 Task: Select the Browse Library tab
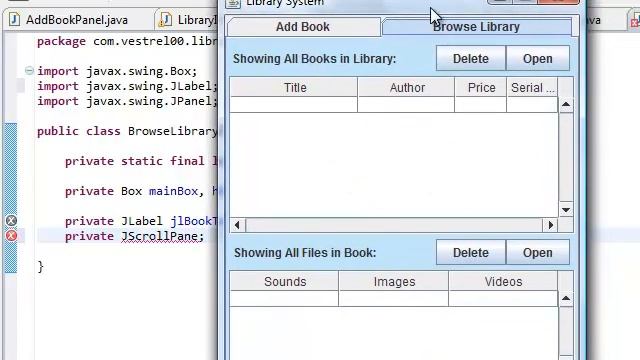tap(476, 27)
